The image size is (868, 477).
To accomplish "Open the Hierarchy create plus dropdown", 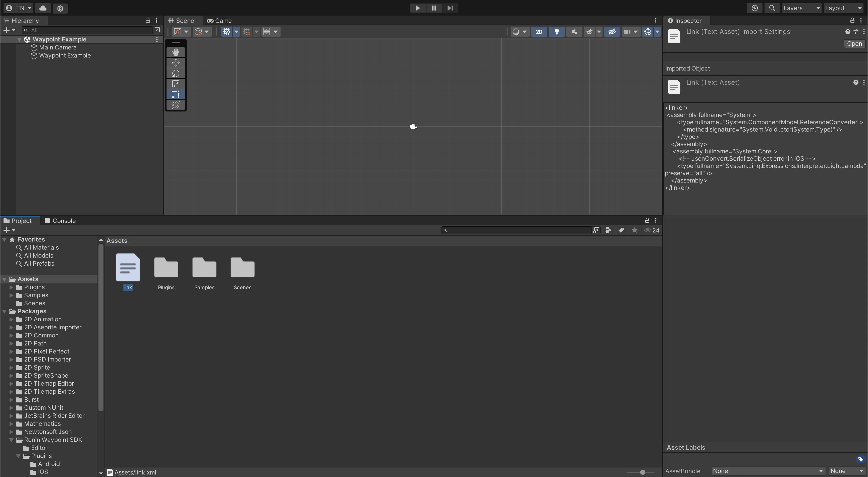I will 9,30.
